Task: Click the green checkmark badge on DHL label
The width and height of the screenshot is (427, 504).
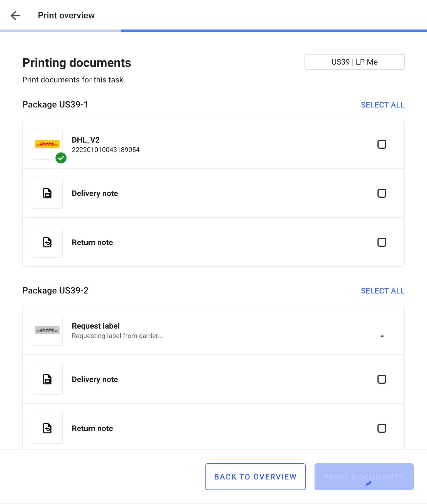Action: (61, 158)
